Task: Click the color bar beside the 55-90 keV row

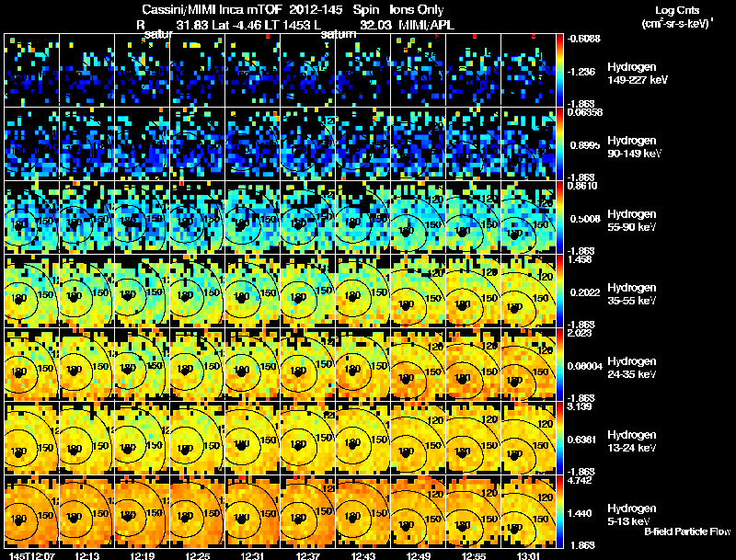Action: tap(559, 217)
